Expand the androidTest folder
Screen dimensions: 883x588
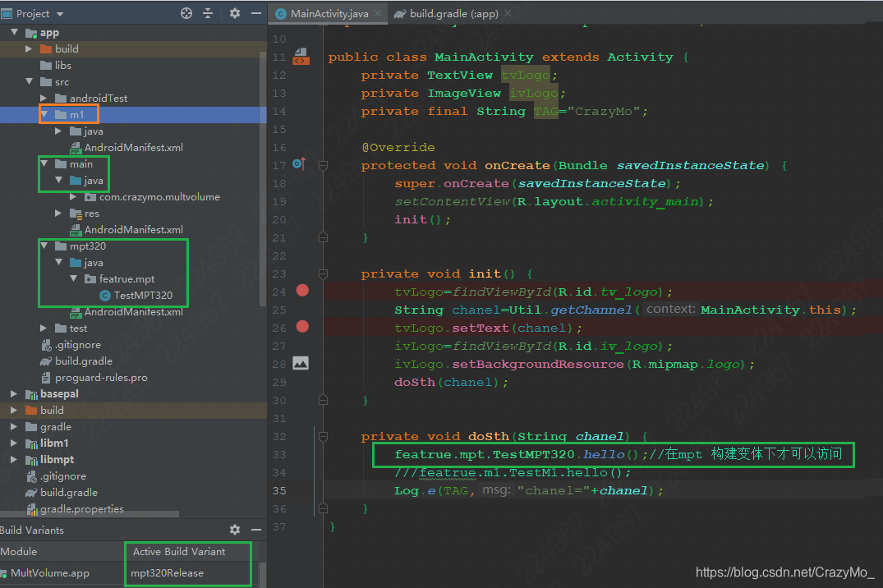click(44, 98)
